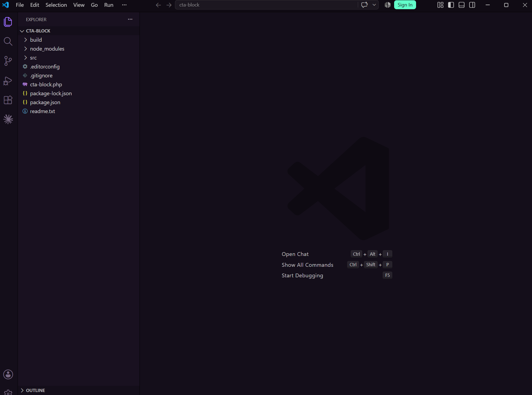Open the Search view icon
Screen dimensions: 532x395
point(8,41)
